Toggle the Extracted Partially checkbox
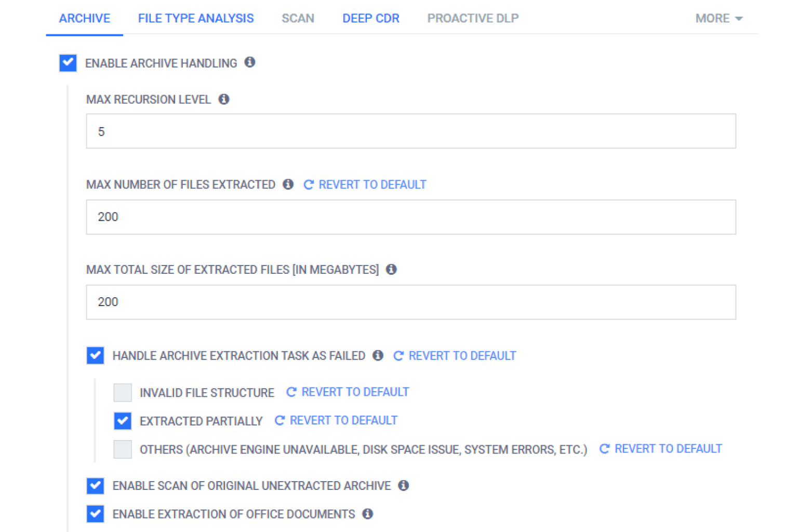The height and width of the screenshot is (532, 798). coord(123,421)
